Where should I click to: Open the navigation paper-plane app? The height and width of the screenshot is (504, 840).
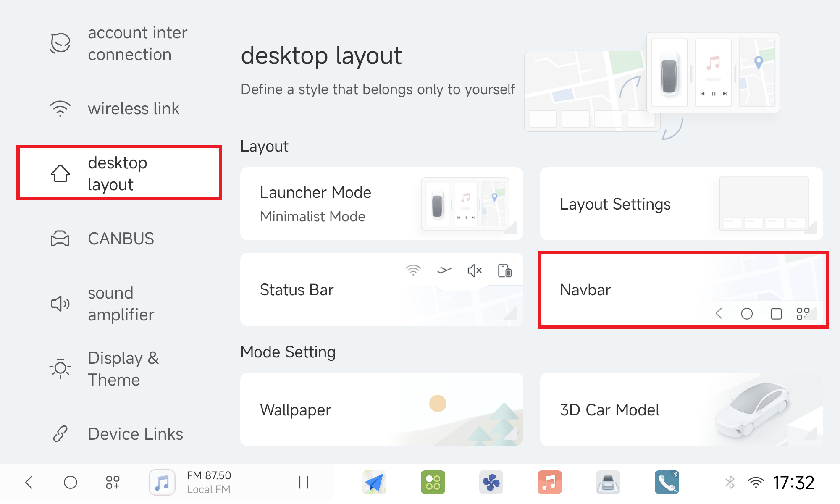374,482
